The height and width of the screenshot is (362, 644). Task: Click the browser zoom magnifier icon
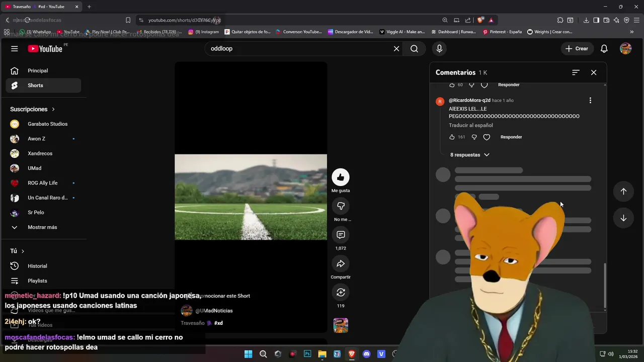(x=445, y=20)
